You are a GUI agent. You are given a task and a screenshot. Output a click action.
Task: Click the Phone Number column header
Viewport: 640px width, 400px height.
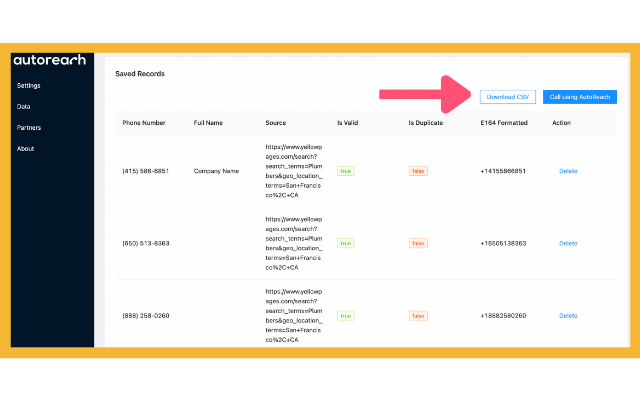[144, 123]
